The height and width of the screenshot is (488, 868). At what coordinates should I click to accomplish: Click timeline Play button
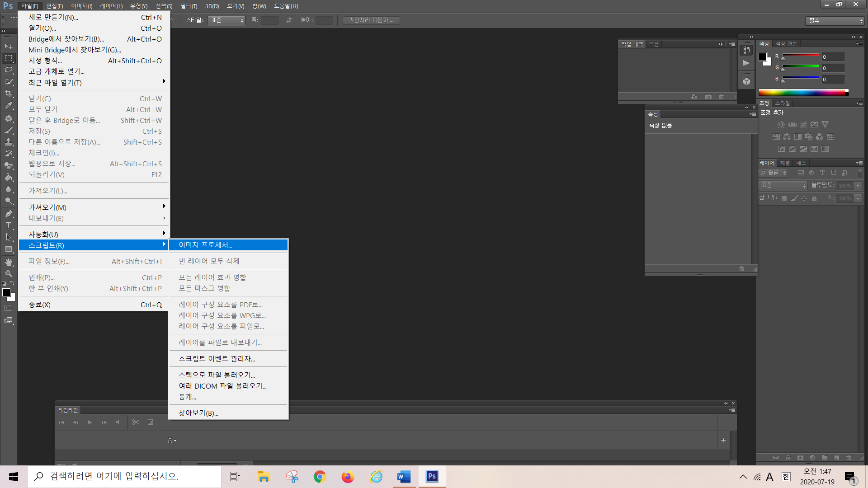click(90, 422)
